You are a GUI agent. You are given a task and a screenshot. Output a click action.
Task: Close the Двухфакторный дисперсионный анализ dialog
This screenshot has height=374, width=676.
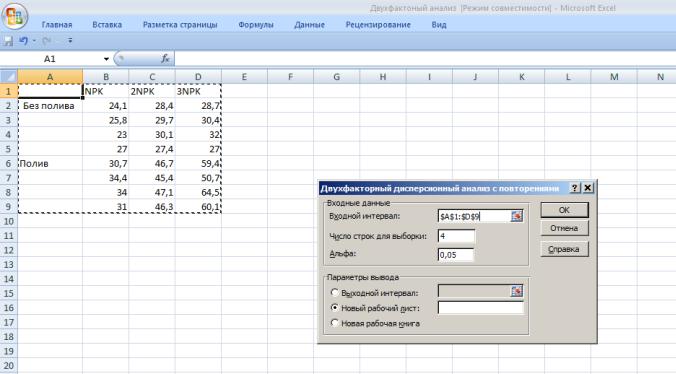click(587, 188)
